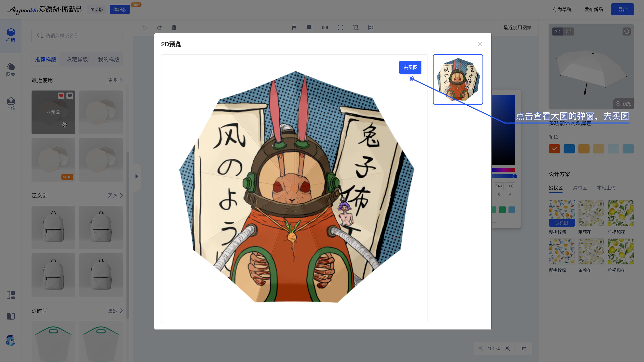This screenshot has height=362, width=644.
Task: Switch to 体验版 version
Action: [120, 10]
